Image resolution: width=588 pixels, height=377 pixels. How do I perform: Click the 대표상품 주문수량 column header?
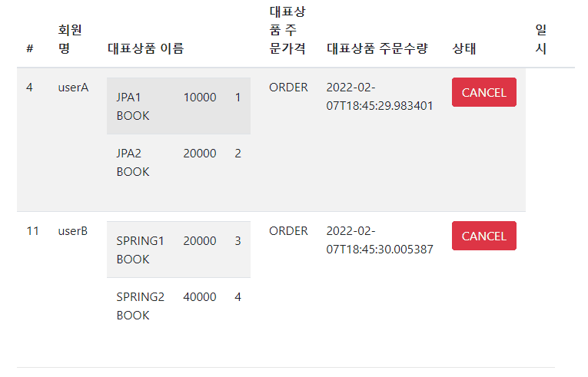[377, 48]
